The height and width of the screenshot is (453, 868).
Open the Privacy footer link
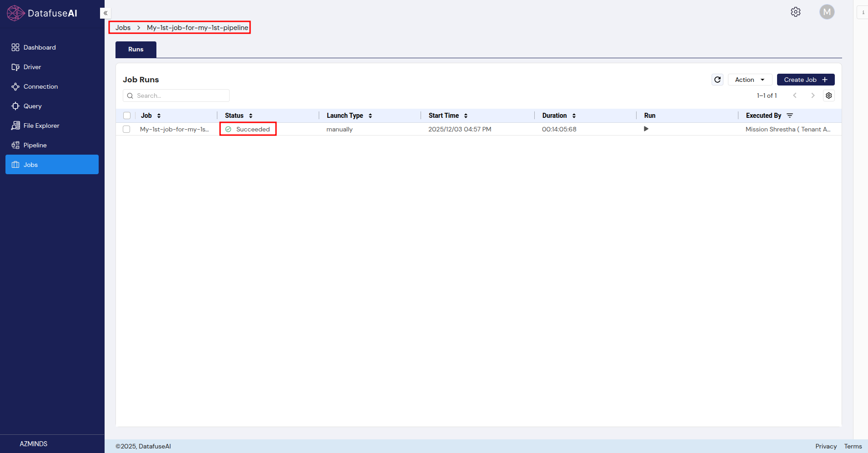[x=826, y=446]
